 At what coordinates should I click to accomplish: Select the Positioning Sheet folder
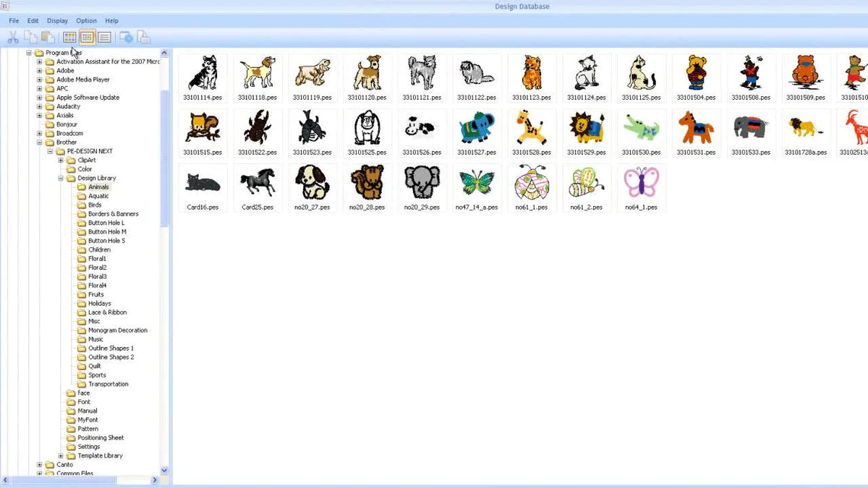pos(101,437)
